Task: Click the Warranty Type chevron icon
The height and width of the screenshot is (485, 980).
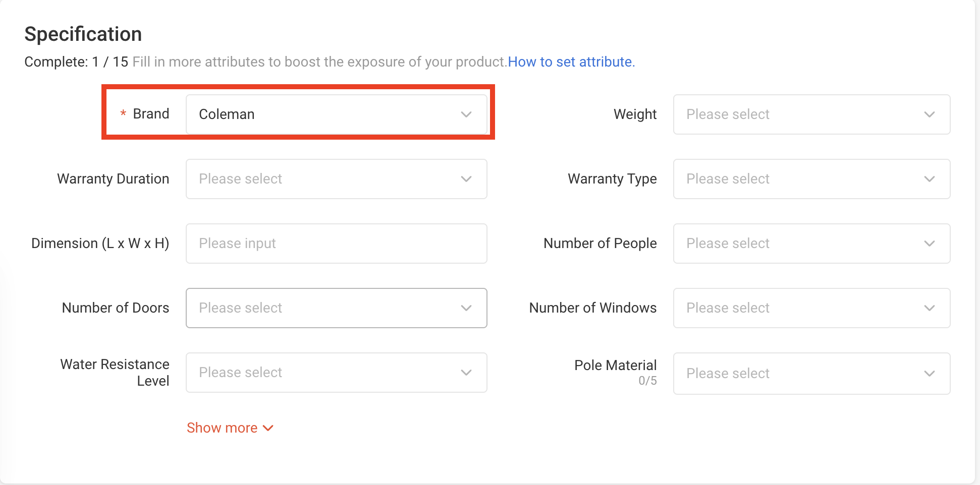Action: (930, 179)
